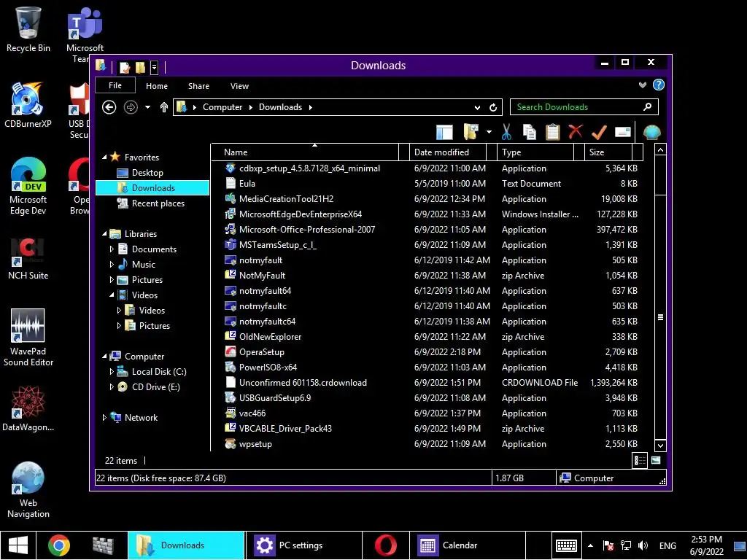Image resolution: width=747 pixels, height=560 pixels.
Task: Switch to Details view icon in status bar
Action: point(639,460)
